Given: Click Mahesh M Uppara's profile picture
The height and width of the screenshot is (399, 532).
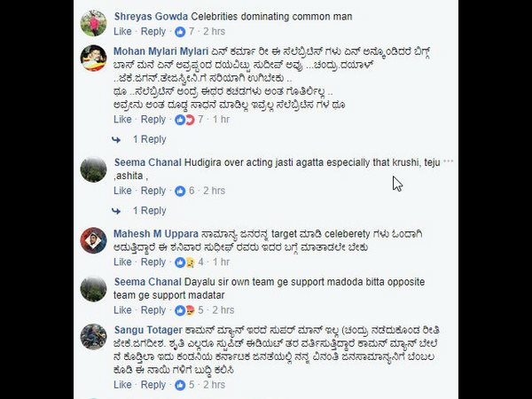Looking at the screenshot, I should click(94, 240).
